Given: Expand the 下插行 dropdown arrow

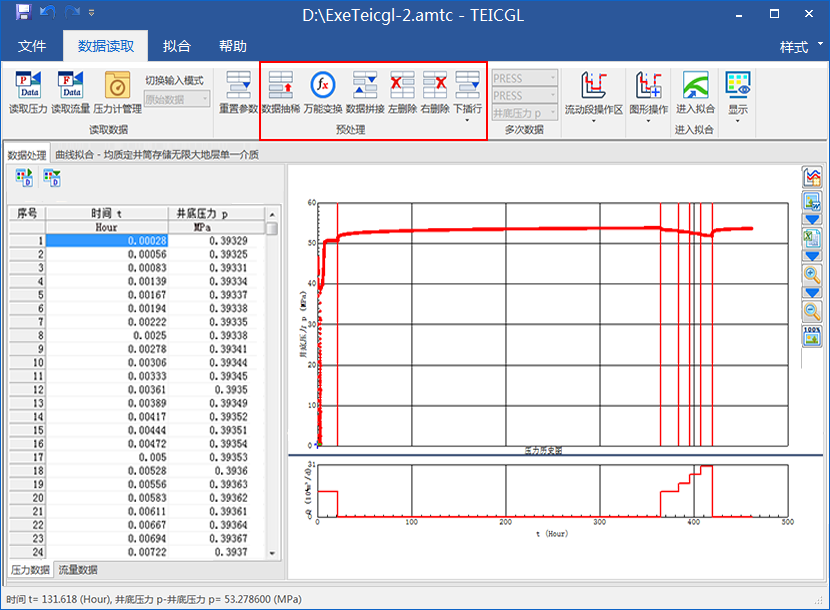Looking at the screenshot, I should pos(467,121).
